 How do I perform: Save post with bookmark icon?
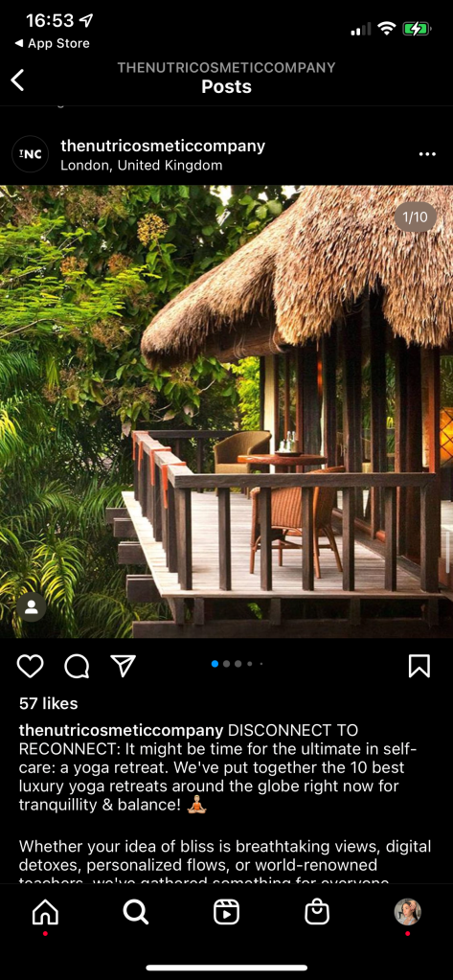pos(419,666)
